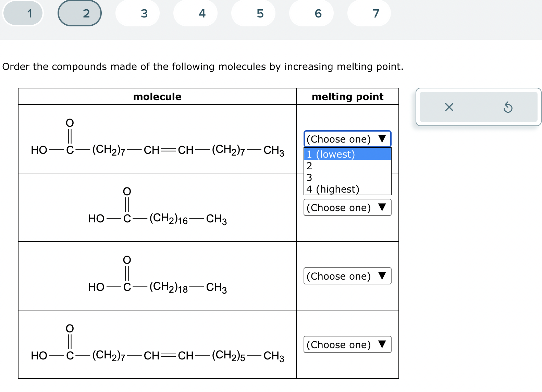Viewport: 542px width, 392px height.
Task: Open the bottom molecule's melting point dropdown
Action: point(347,345)
